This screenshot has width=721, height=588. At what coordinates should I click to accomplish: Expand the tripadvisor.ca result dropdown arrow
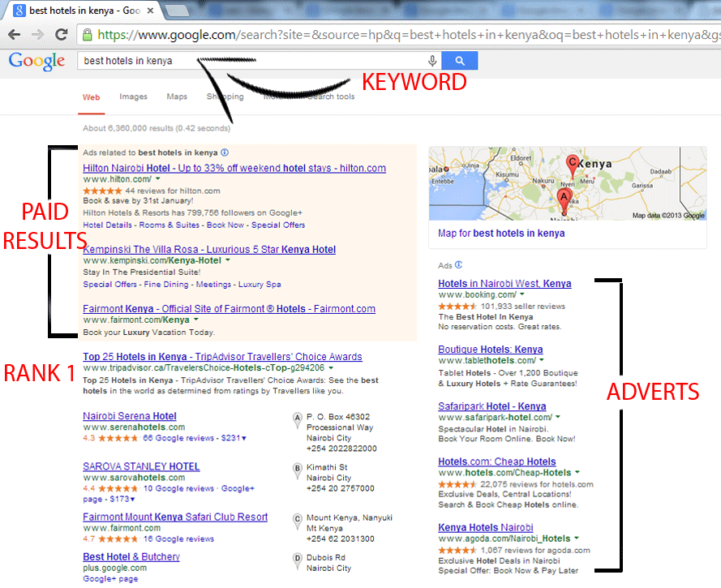click(331, 367)
